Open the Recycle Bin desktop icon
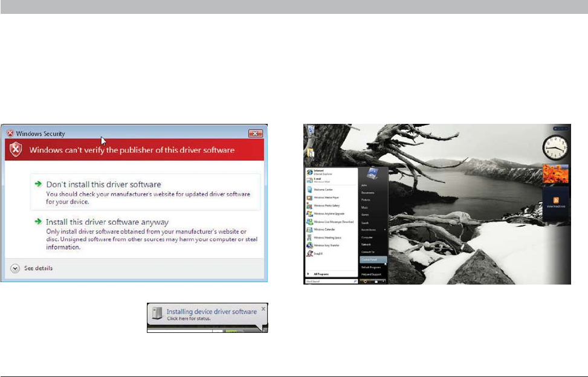This screenshot has width=588, height=377. (x=311, y=130)
